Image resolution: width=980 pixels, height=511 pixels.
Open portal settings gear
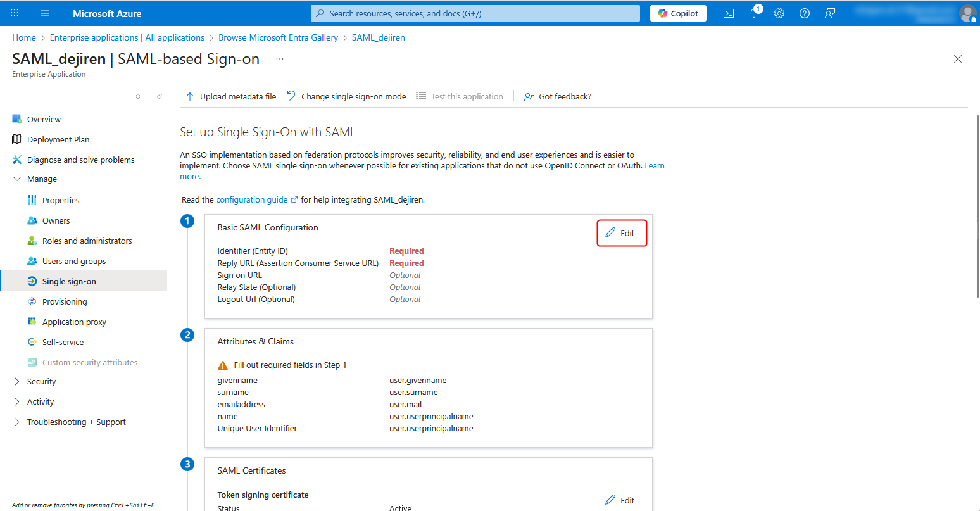coord(779,13)
